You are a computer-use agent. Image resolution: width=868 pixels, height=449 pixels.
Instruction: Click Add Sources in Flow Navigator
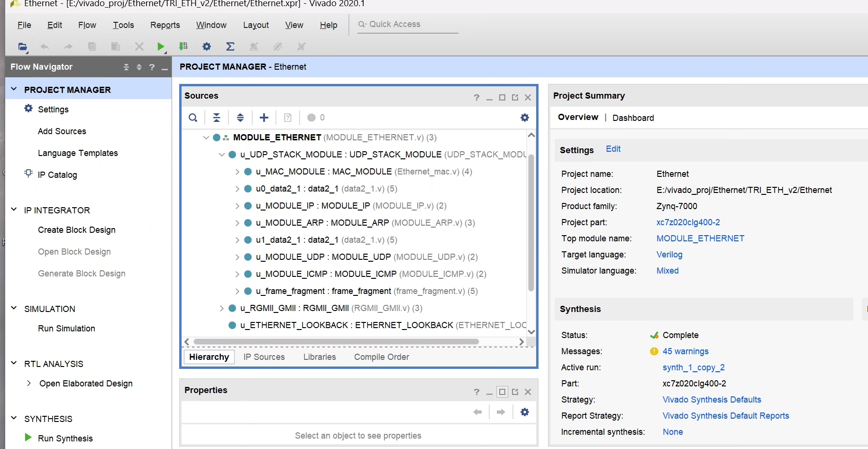(x=62, y=131)
